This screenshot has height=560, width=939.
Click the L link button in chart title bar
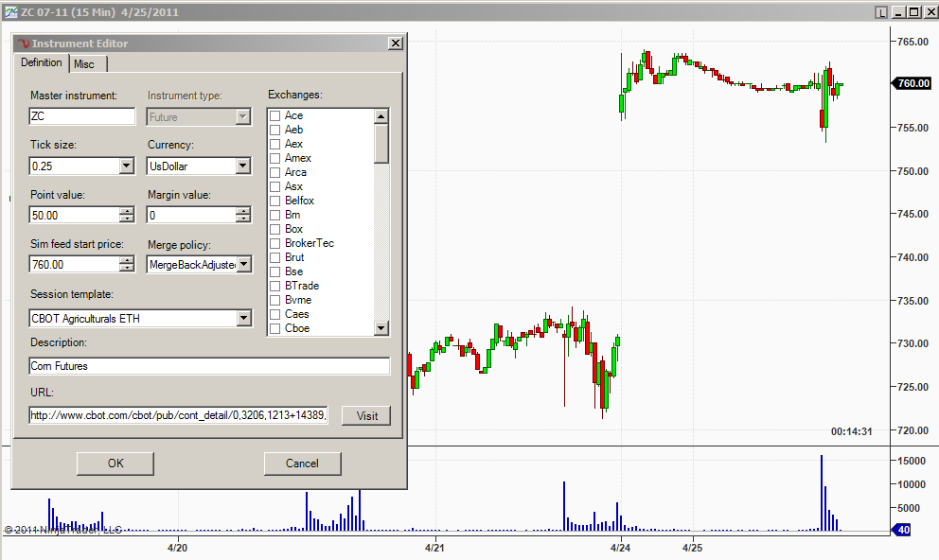tap(880, 12)
